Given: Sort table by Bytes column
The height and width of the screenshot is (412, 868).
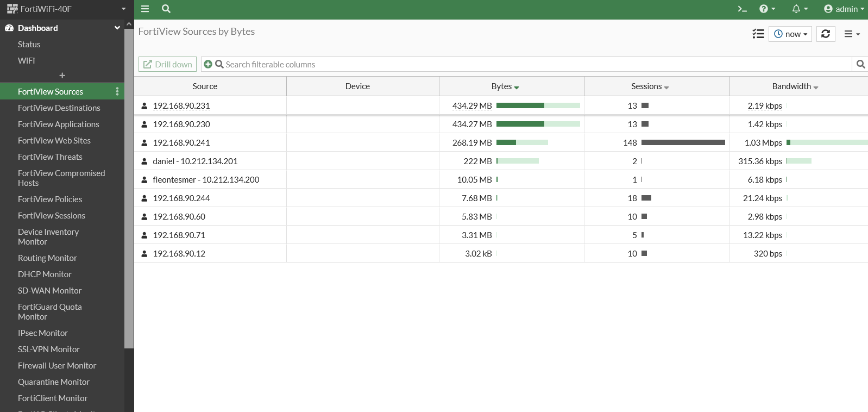Looking at the screenshot, I should click(x=505, y=86).
